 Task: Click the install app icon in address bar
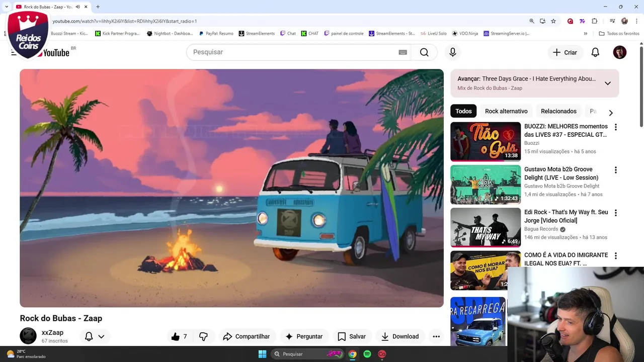(542, 21)
